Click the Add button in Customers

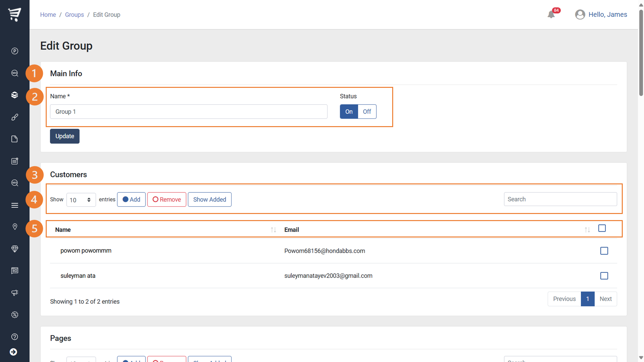(131, 200)
